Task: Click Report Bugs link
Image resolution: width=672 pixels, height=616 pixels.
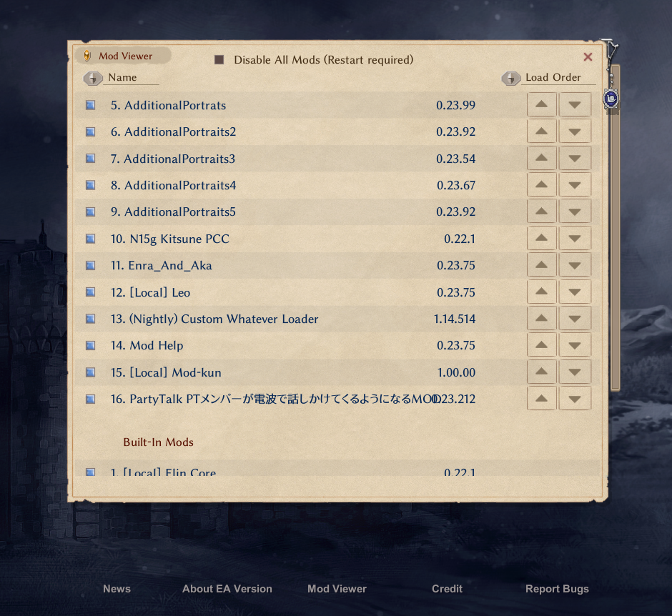Action: (x=557, y=589)
